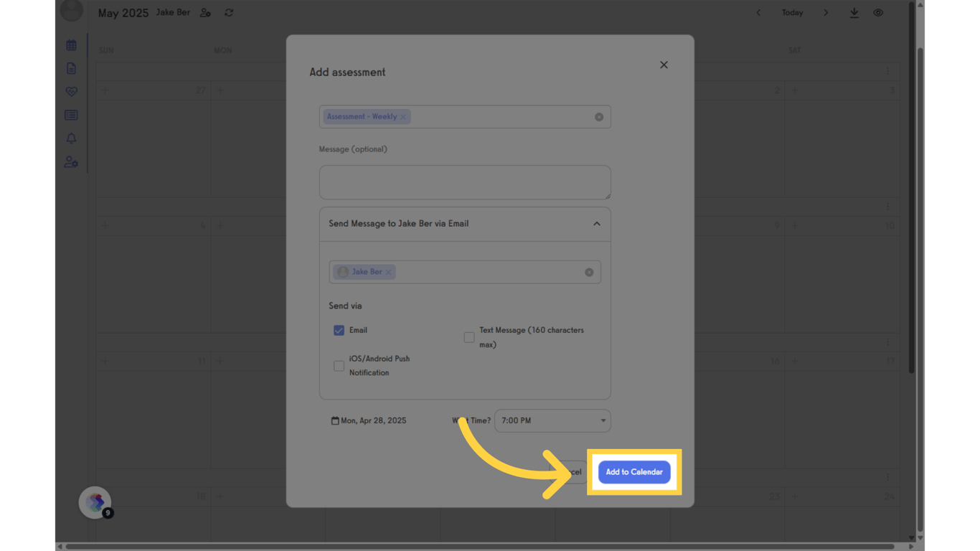Remove the Assessment - Weekly chip
This screenshot has height=551, width=980.
403,117
